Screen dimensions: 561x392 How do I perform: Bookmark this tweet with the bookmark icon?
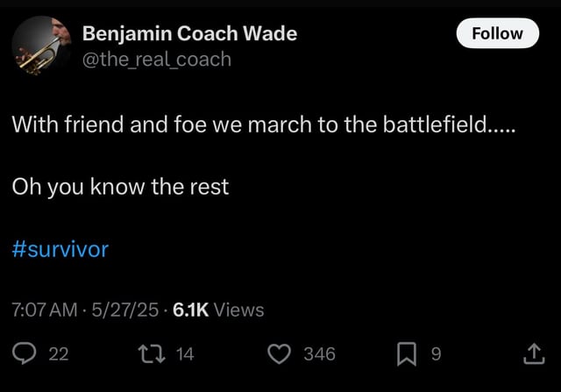pyautogui.click(x=408, y=353)
